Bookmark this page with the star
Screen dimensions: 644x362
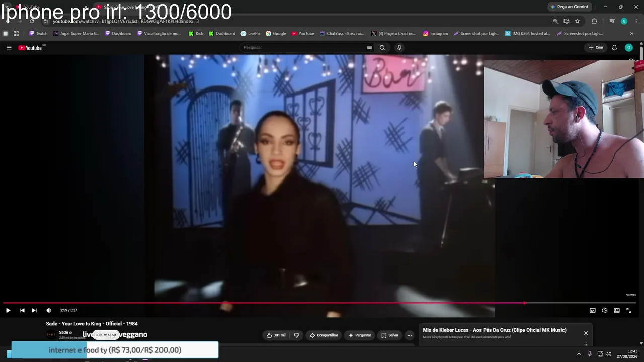pos(577,21)
